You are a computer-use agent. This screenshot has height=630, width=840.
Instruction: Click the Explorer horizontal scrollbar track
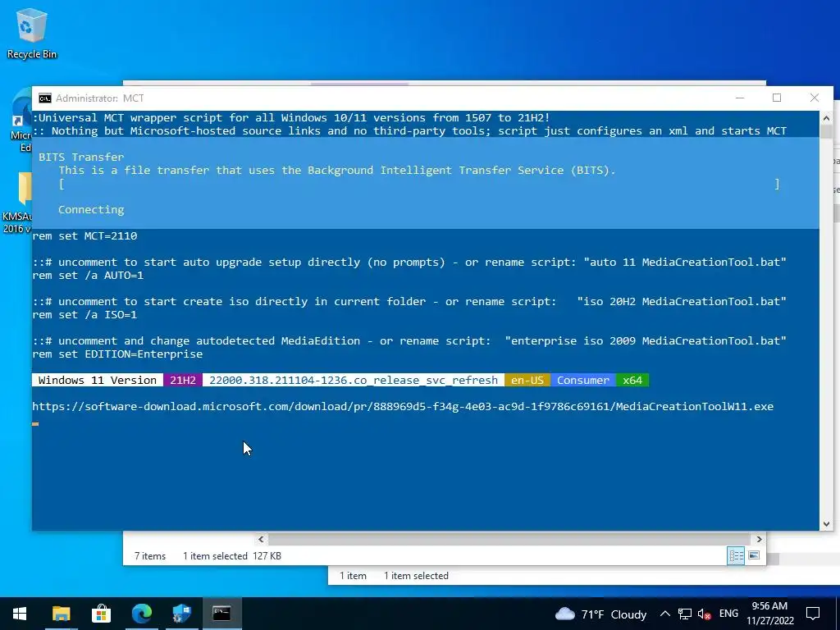(509, 540)
